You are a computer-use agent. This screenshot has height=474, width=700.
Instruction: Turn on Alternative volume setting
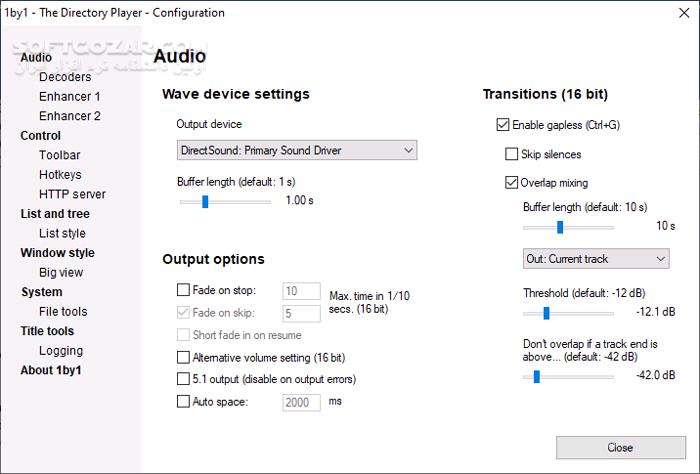(x=183, y=357)
